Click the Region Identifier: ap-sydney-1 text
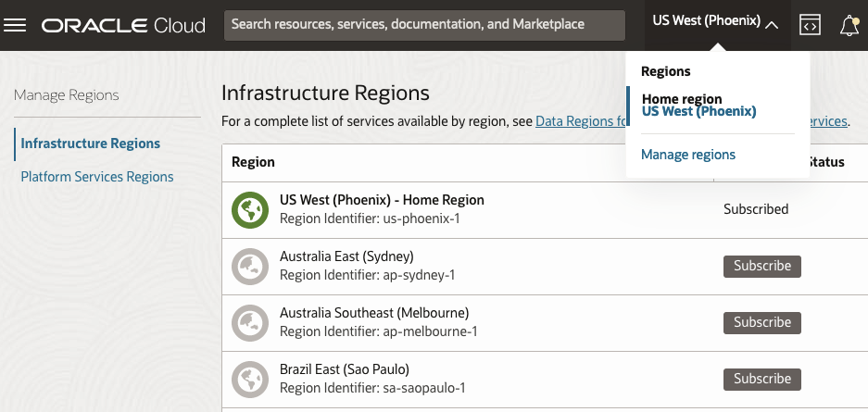The image size is (868, 412). point(368,275)
